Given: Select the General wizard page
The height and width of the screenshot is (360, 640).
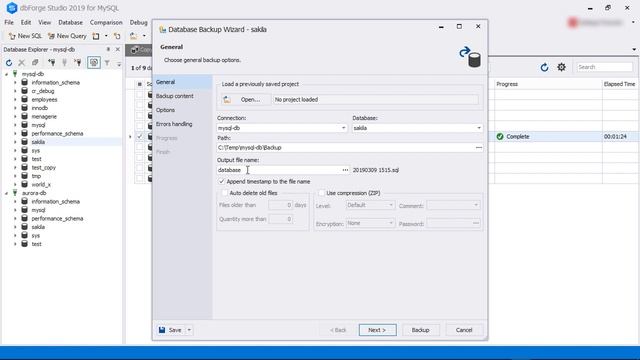Looking at the screenshot, I should (x=182, y=82).
